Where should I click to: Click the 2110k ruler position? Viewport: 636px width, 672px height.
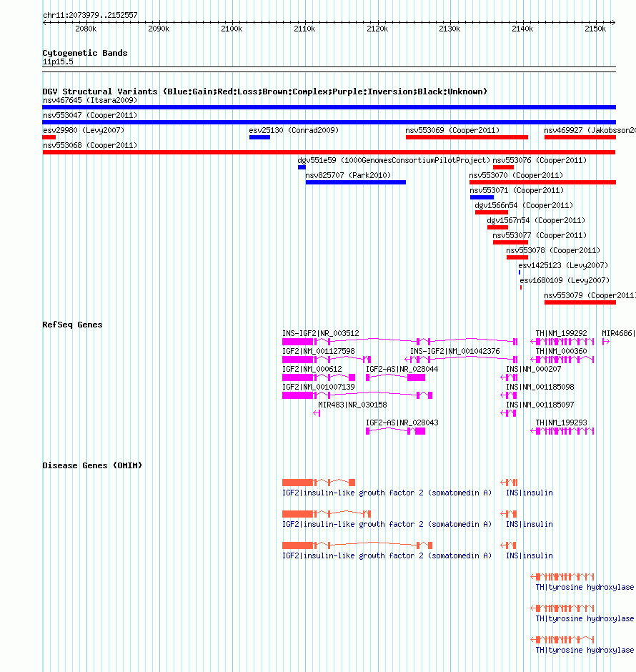coord(304,29)
